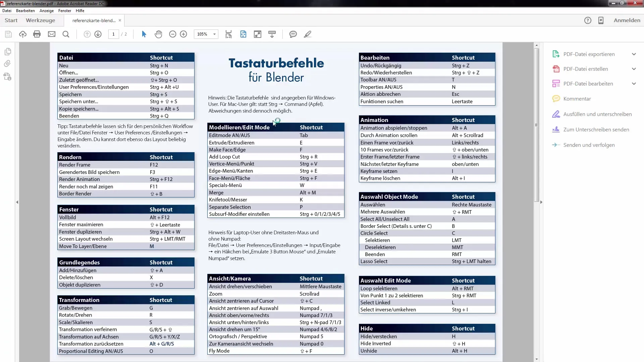
Task: Click the Tastaturbefehle title text
Action: coord(276,63)
